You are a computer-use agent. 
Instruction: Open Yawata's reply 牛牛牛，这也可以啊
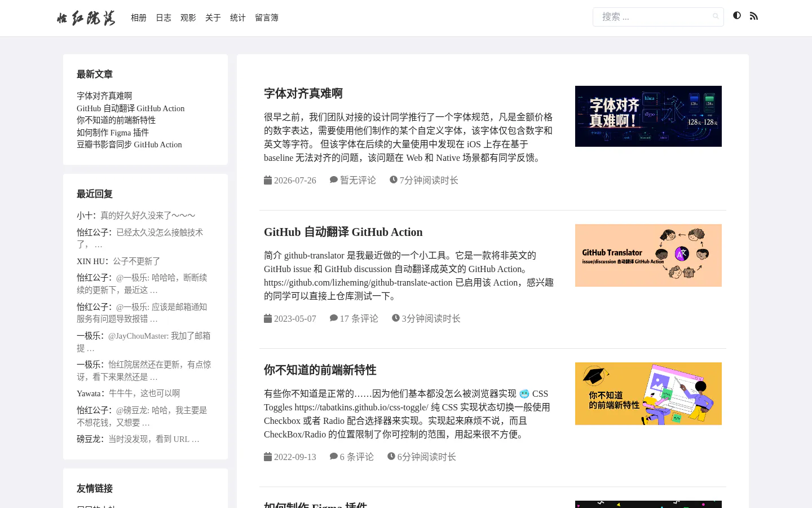[x=144, y=393]
